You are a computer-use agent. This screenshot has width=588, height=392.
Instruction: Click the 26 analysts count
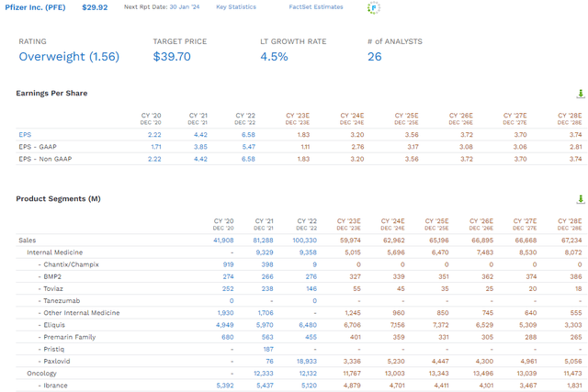pyautogui.click(x=374, y=57)
